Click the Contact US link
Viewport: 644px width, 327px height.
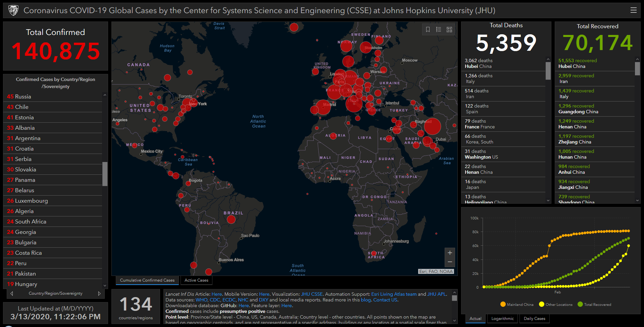[385, 300]
